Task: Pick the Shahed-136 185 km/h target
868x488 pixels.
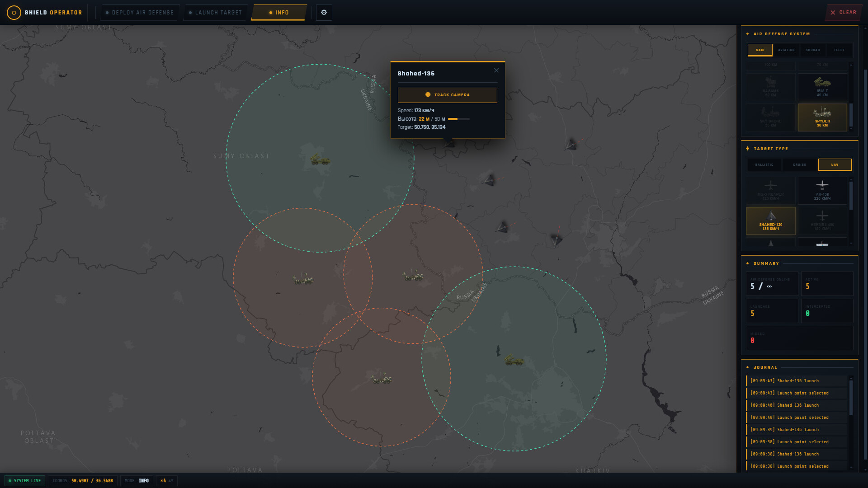Action: 770,221
